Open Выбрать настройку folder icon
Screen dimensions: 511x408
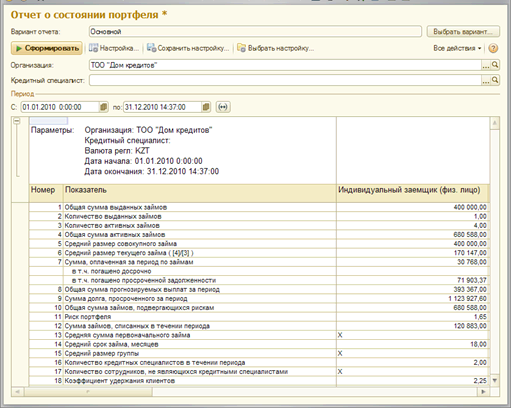coord(242,48)
